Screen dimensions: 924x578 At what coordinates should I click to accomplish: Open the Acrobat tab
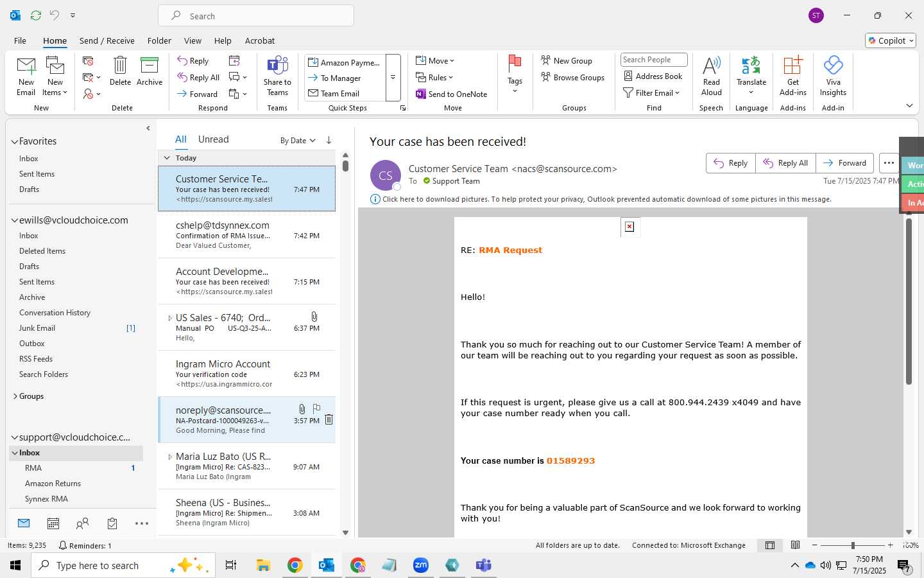point(260,40)
